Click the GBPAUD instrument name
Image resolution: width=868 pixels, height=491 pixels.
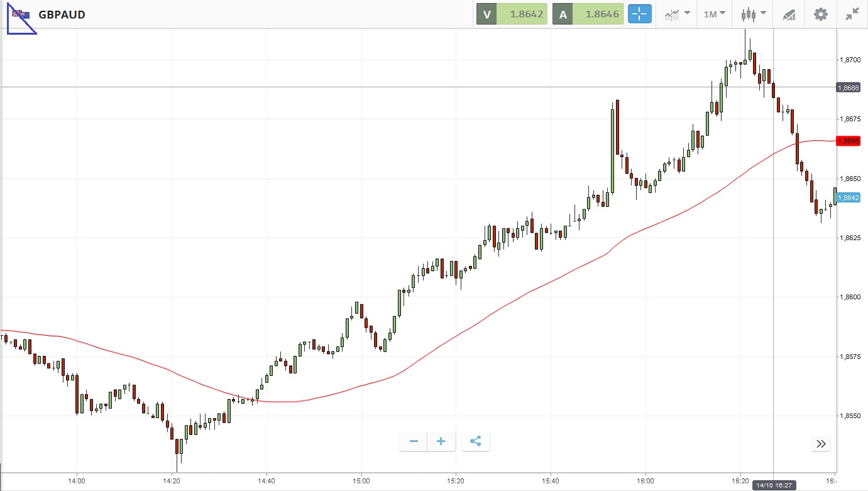click(x=62, y=14)
